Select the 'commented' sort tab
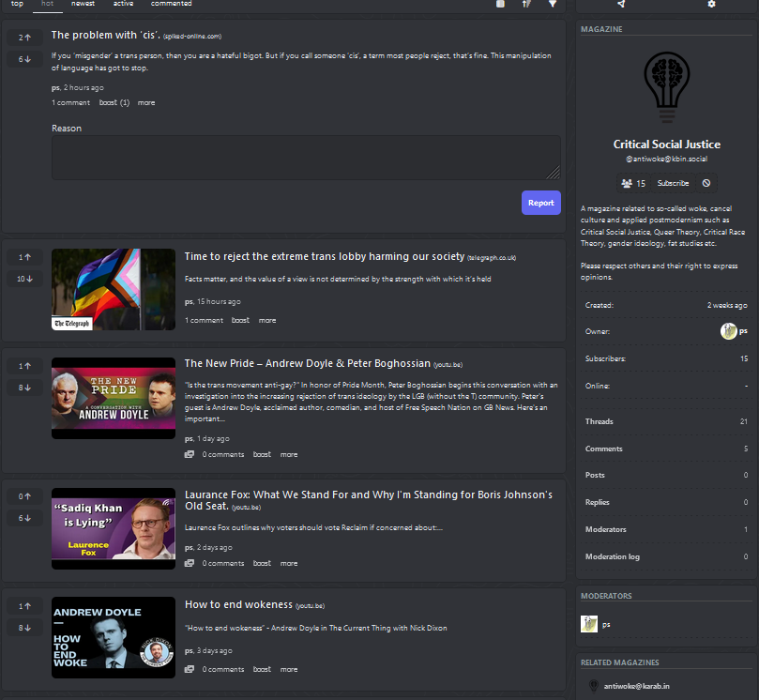This screenshot has height=700, width=759. click(171, 4)
